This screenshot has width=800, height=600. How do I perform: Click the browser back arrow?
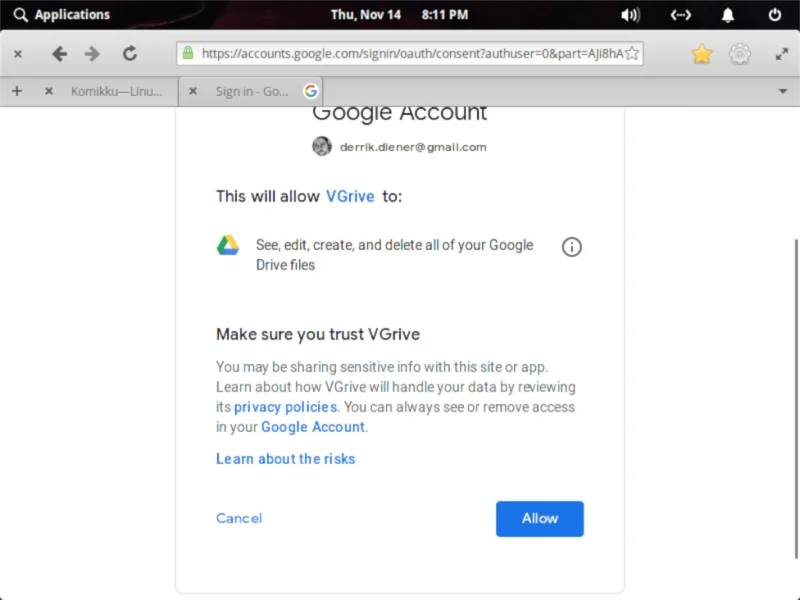point(59,54)
